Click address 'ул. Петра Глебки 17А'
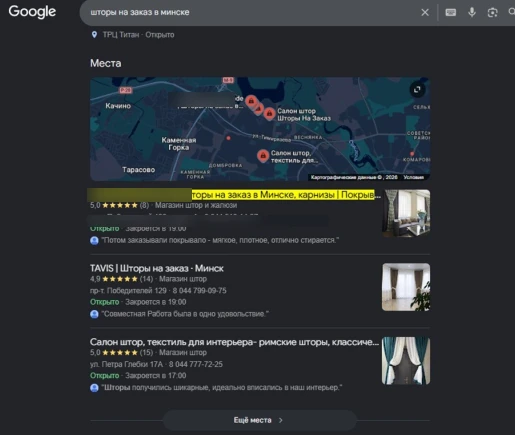This screenshot has height=435, width=515. (x=126, y=364)
